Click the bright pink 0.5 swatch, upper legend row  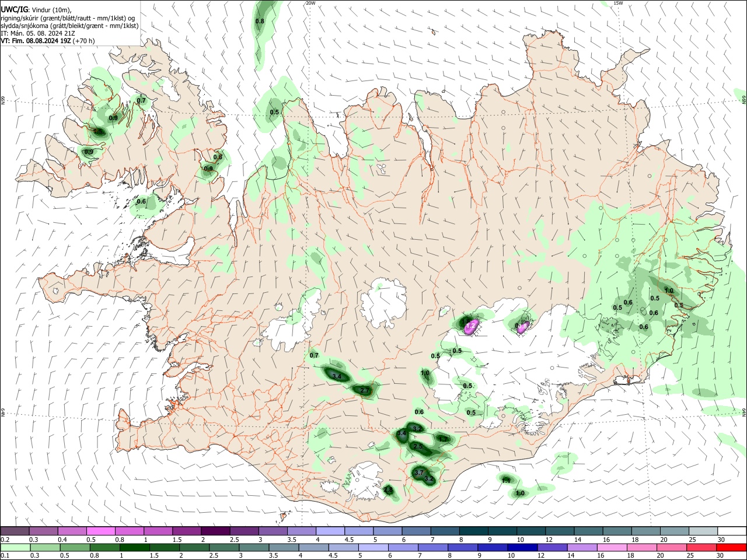[100, 530]
